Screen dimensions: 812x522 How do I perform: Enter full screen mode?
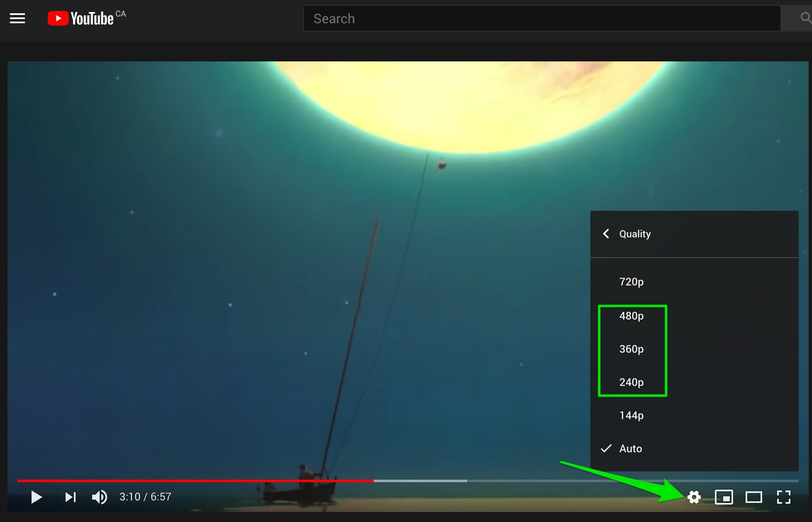tap(783, 497)
